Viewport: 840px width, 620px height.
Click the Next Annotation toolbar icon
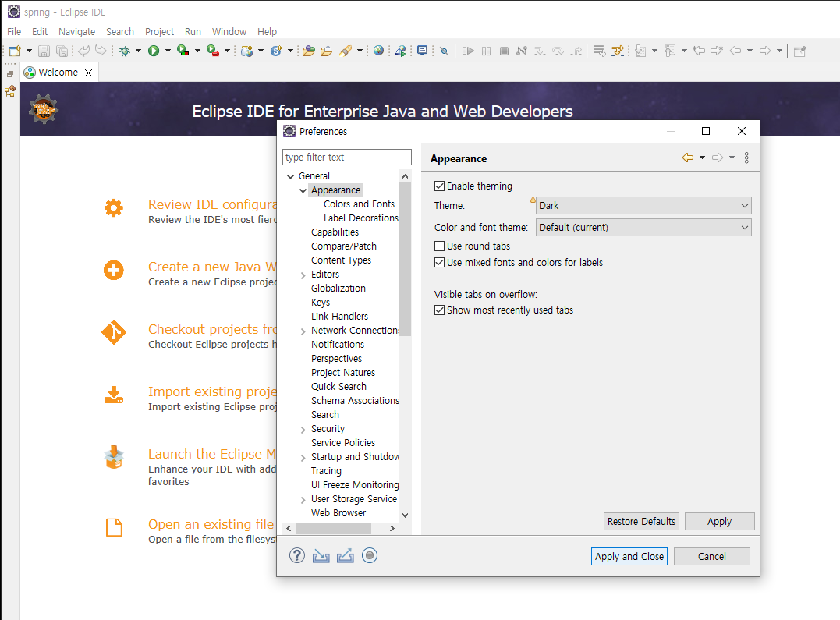(x=640, y=51)
